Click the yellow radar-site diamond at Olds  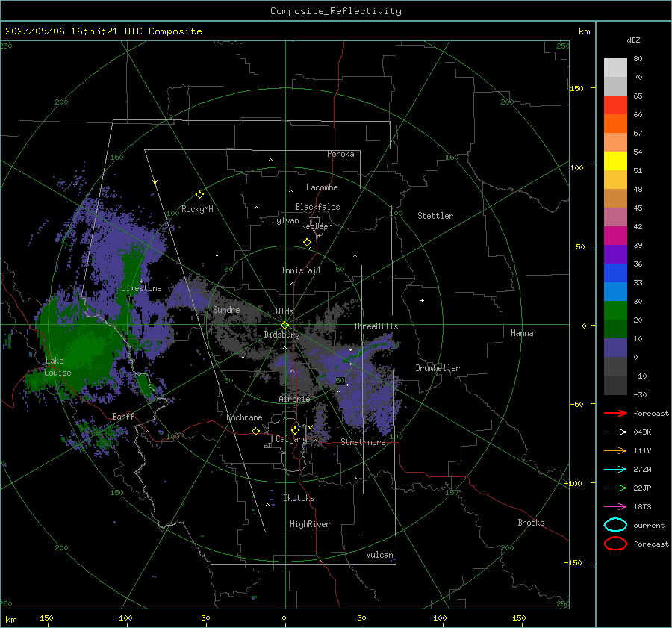[284, 326]
